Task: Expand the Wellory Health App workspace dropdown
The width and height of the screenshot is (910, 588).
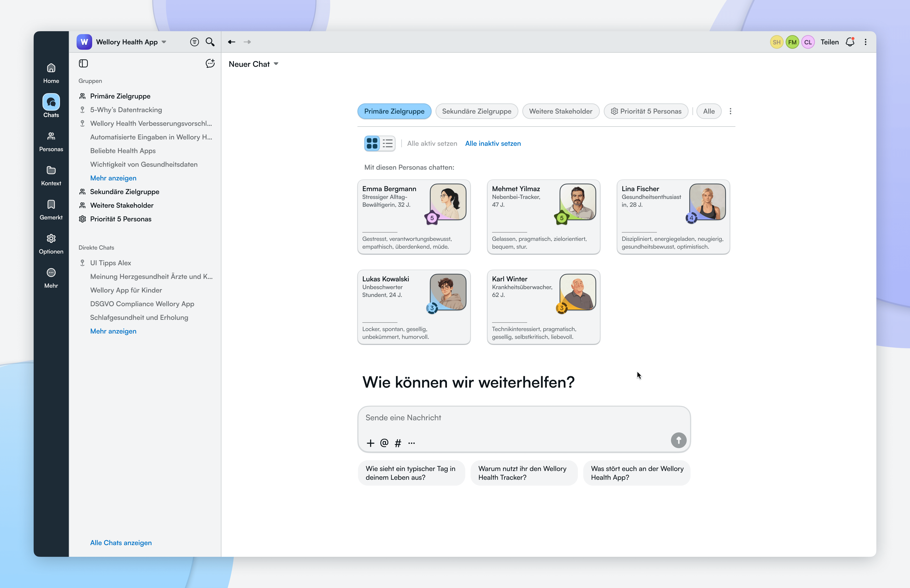Action: (164, 42)
